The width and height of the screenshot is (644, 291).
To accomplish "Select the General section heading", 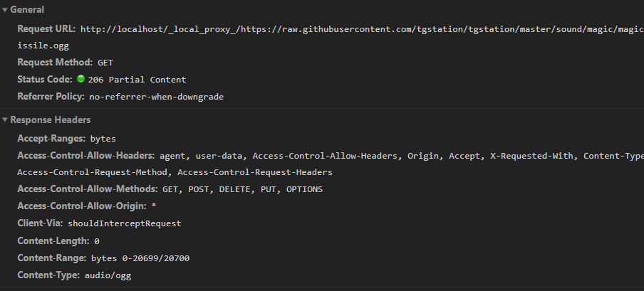I will (27, 10).
